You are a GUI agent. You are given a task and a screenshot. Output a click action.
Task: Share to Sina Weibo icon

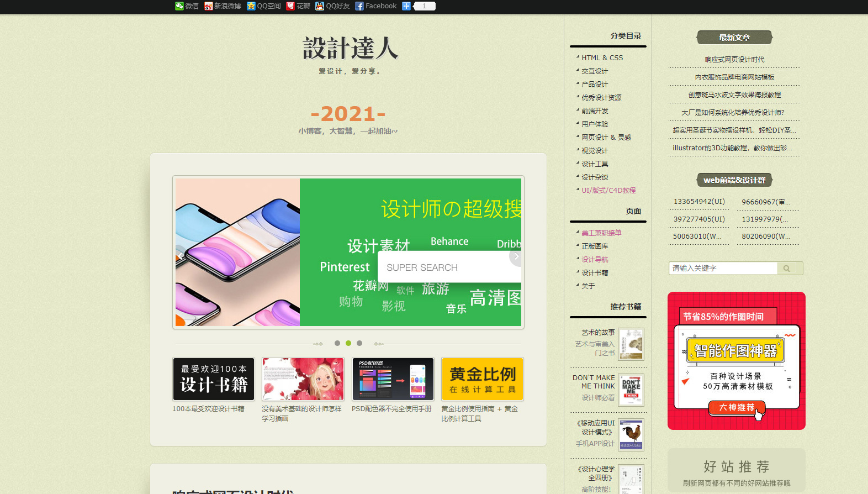pos(208,6)
